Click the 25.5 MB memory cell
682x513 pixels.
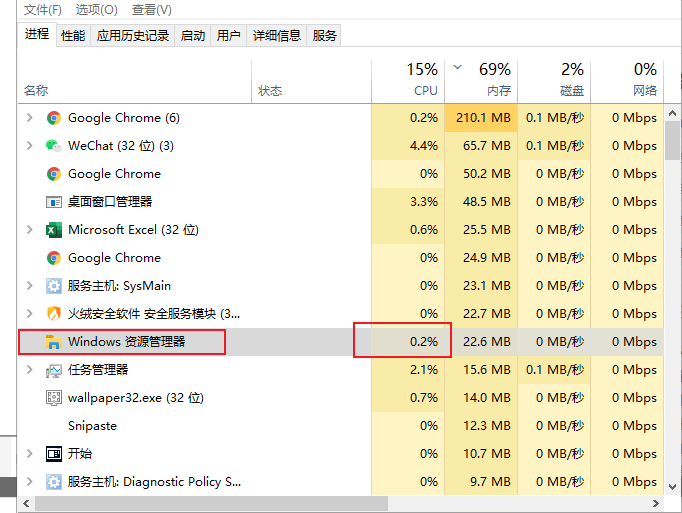[x=481, y=230]
